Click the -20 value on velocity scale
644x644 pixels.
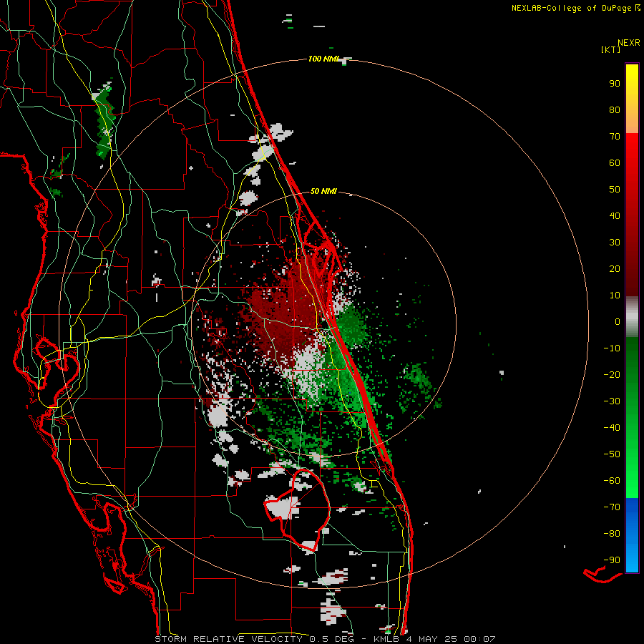tap(612, 374)
